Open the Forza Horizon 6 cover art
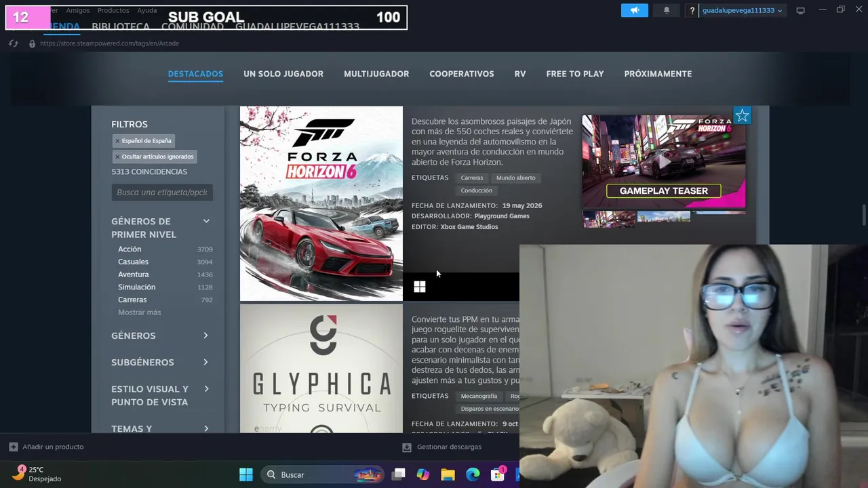The height and width of the screenshot is (488, 868). click(x=321, y=203)
